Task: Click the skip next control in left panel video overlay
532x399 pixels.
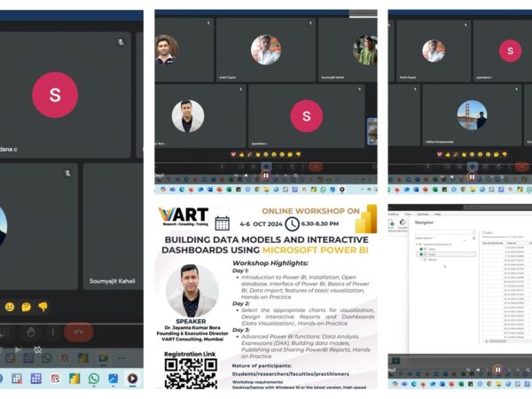Action: pyautogui.click(x=18, y=349)
